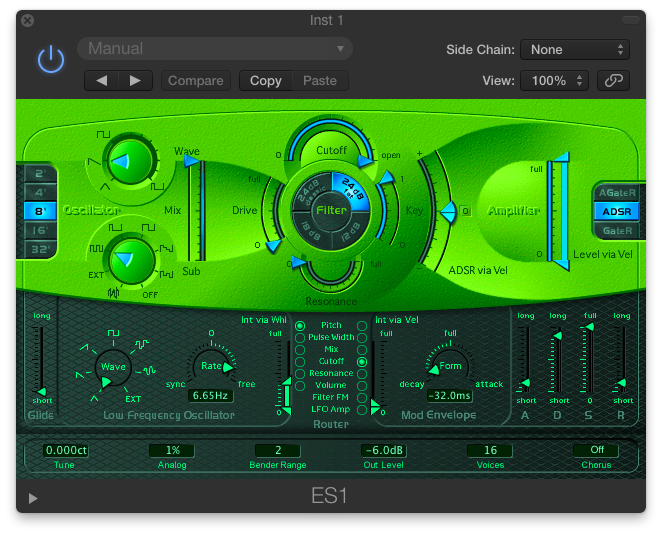Click the LFO Rate knob
662x535 pixels.
pos(212,365)
